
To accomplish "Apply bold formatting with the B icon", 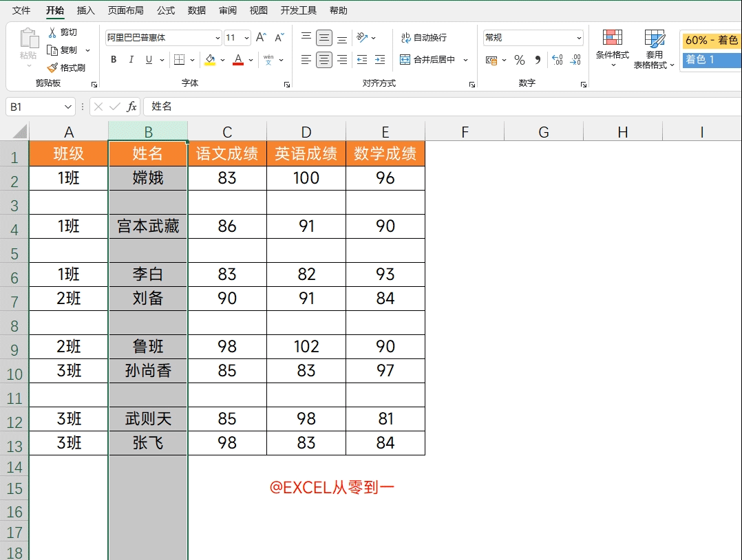I will pos(113,60).
